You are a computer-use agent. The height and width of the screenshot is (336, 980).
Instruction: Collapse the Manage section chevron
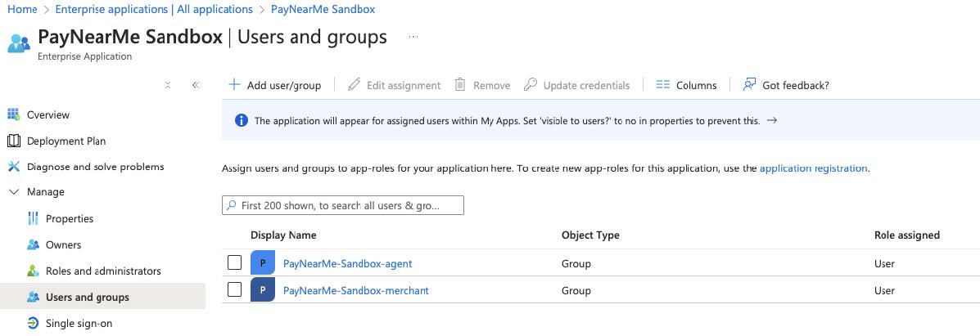13,192
